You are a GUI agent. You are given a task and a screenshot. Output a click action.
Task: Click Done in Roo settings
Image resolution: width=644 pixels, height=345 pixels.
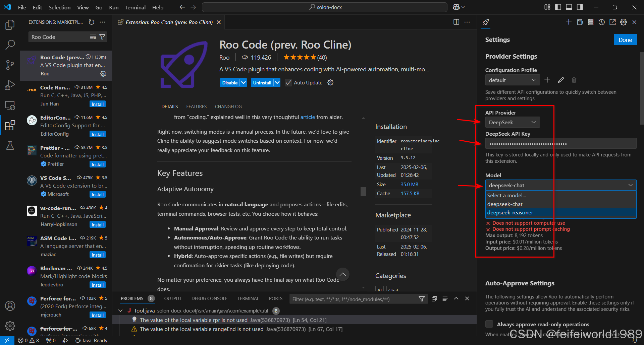coord(625,40)
